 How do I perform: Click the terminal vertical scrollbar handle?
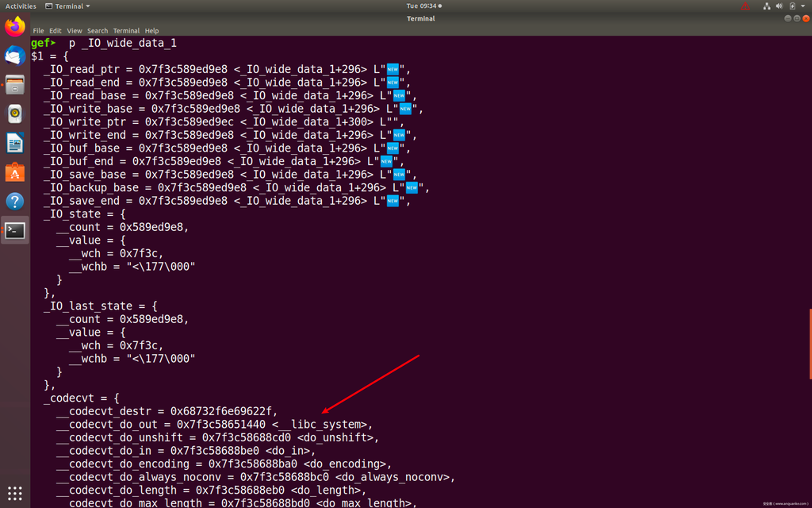pyautogui.click(x=810, y=343)
